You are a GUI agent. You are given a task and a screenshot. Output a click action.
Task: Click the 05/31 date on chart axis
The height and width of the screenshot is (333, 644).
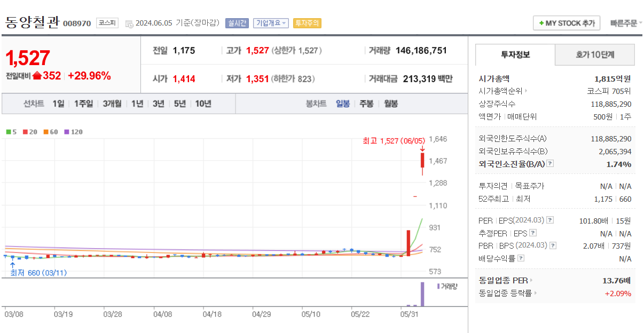tap(409, 314)
